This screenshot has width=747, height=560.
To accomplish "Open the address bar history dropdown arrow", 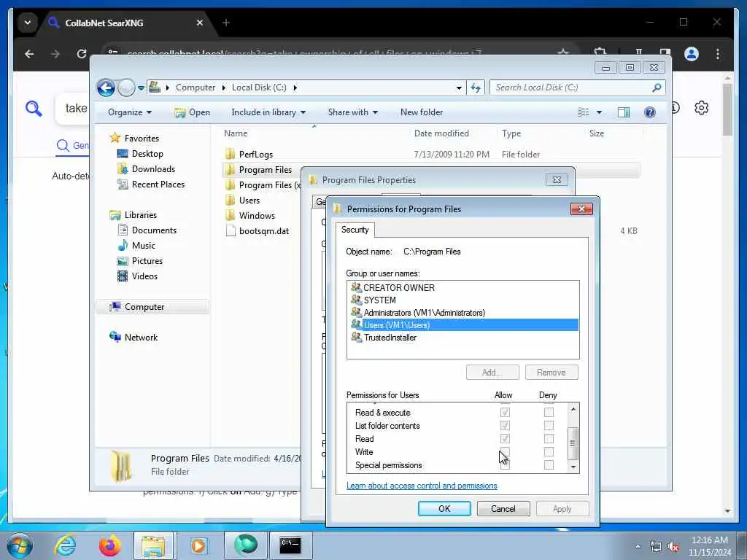I will (x=458, y=87).
